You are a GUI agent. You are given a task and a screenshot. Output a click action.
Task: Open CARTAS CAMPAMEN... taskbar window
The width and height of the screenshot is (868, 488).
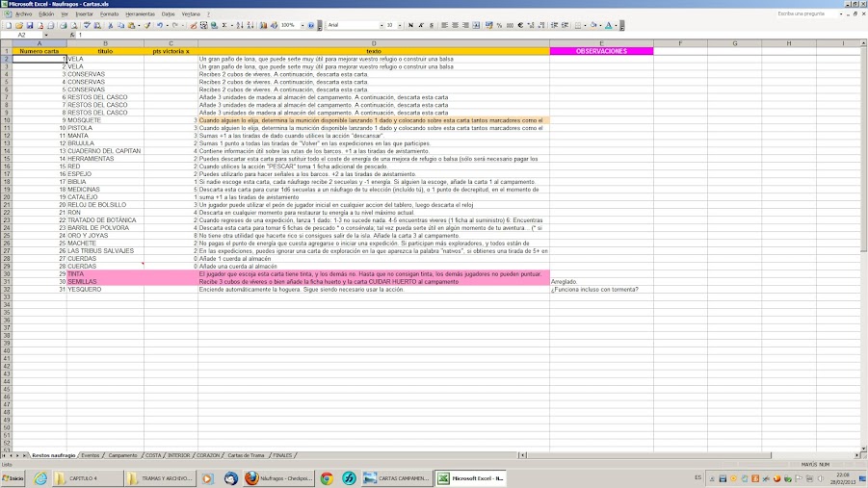(x=396, y=478)
